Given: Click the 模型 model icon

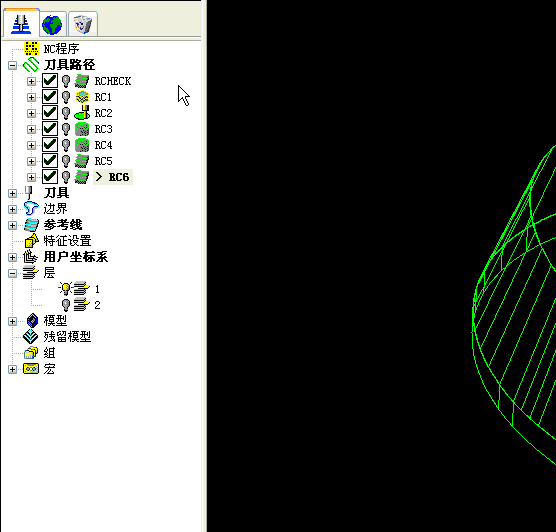Looking at the screenshot, I should tap(32, 321).
